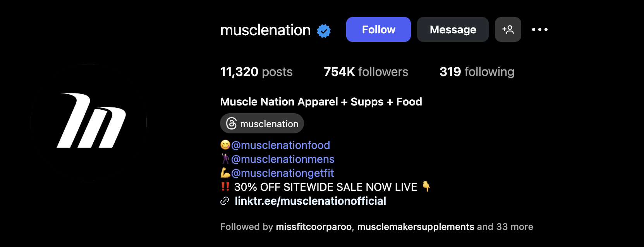Open the linktr.ee/musclenationofficial link

(x=310, y=201)
